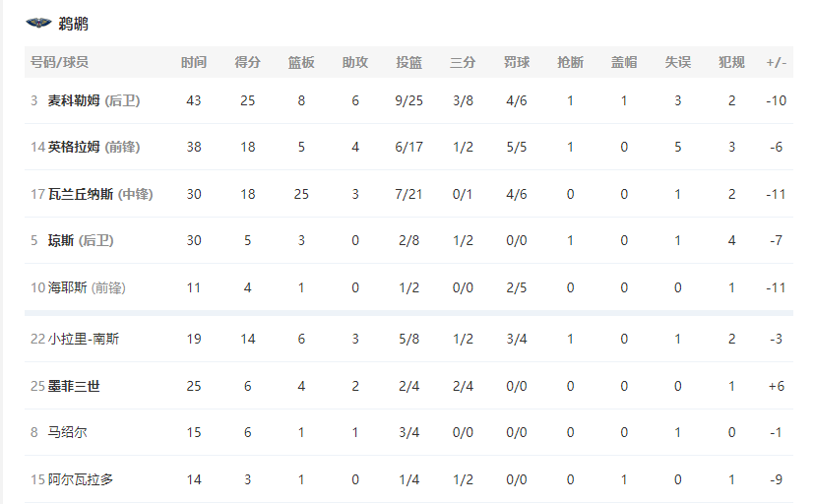The image size is (814, 504).
Task: Click the 失误 column header
Action: tap(677, 62)
